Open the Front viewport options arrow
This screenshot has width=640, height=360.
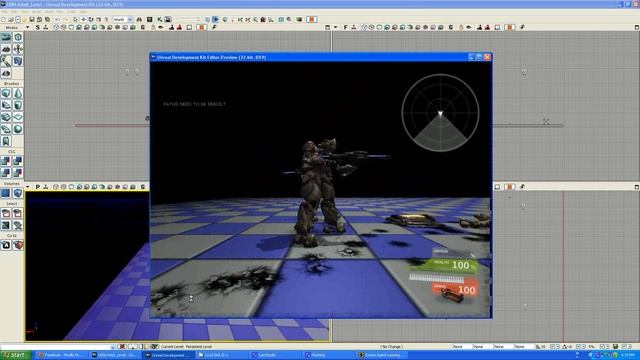point(336,27)
